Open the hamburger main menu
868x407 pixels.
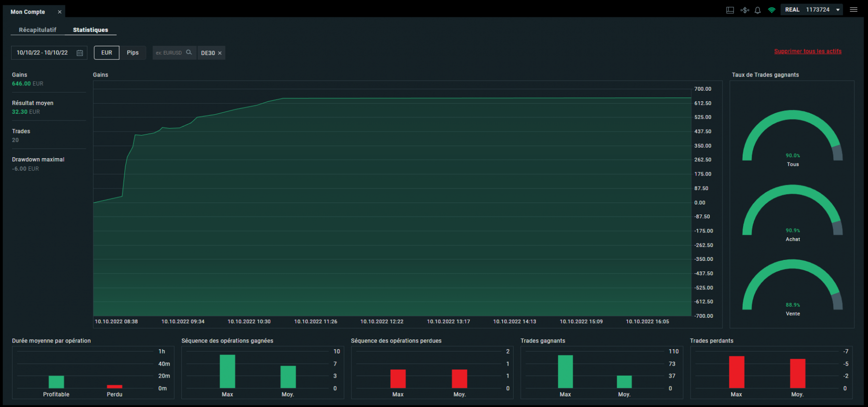click(854, 10)
